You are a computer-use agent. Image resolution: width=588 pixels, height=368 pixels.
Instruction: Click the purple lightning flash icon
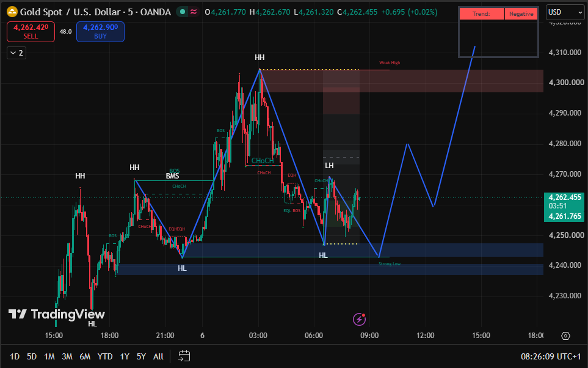(x=359, y=319)
